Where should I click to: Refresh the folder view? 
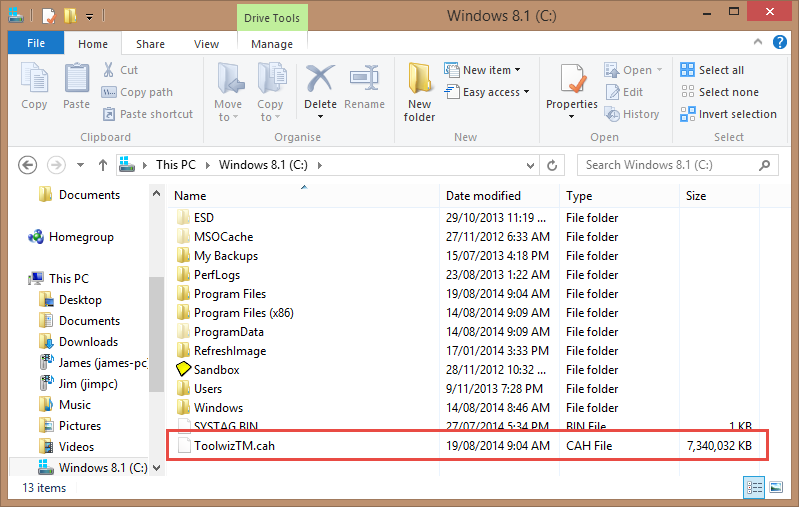(552, 165)
